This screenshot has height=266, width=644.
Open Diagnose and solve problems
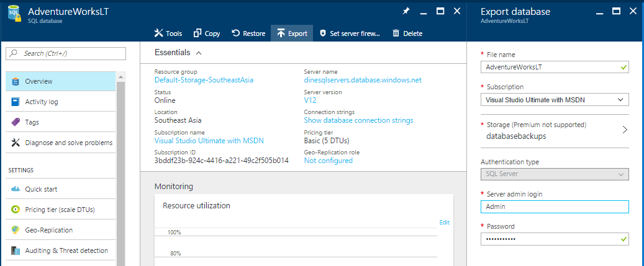tap(61, 143)
